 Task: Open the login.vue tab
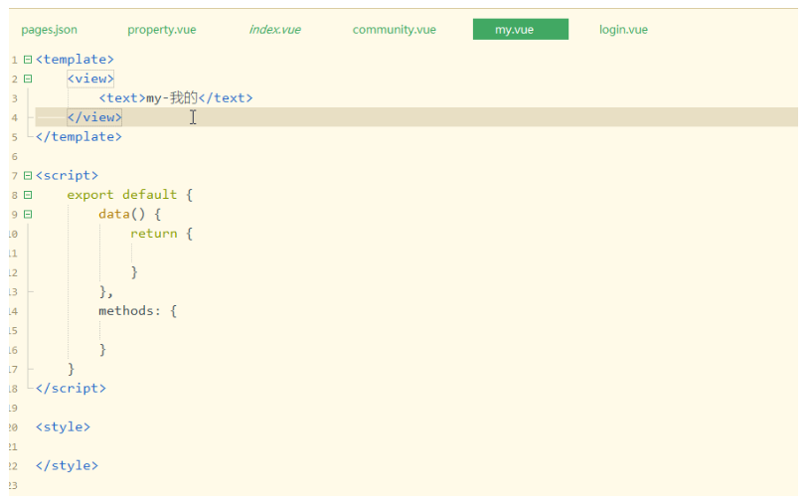click(x=623, y=30)
